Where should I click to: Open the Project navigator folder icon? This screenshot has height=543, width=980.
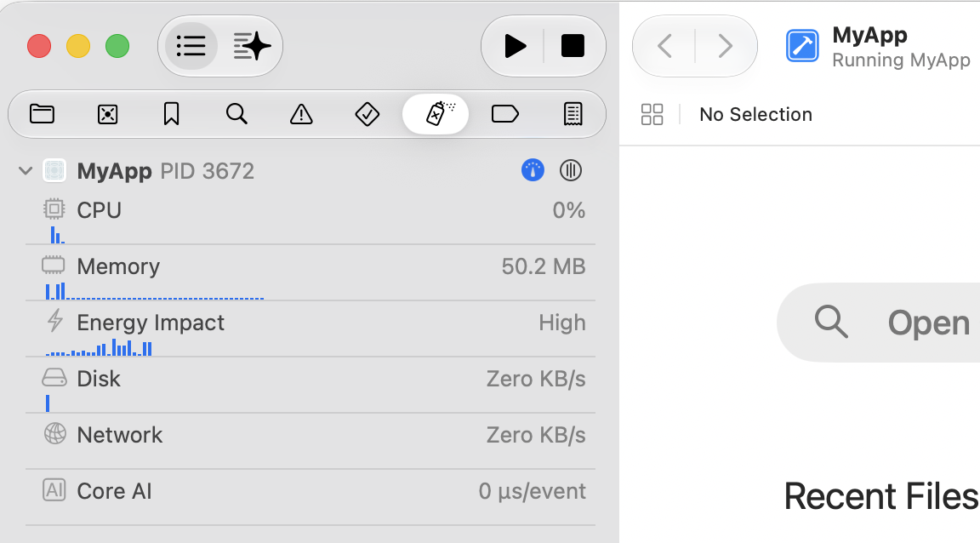tap(42, 115)
